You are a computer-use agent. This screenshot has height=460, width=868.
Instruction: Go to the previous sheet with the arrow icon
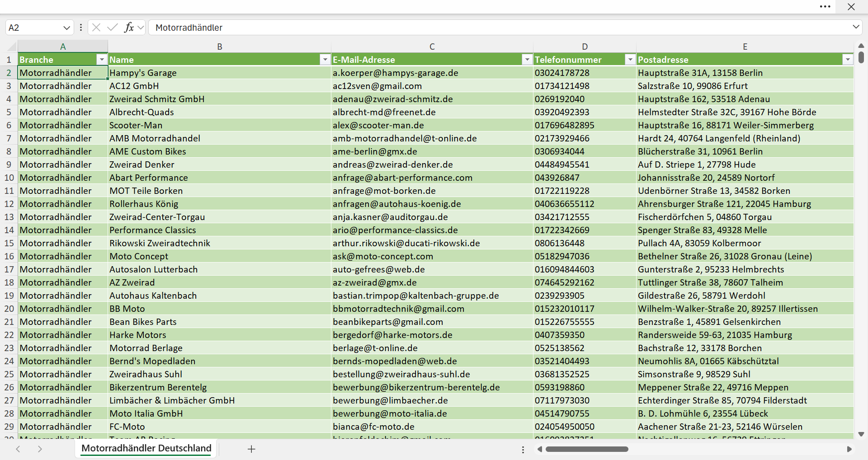[18, 449]
